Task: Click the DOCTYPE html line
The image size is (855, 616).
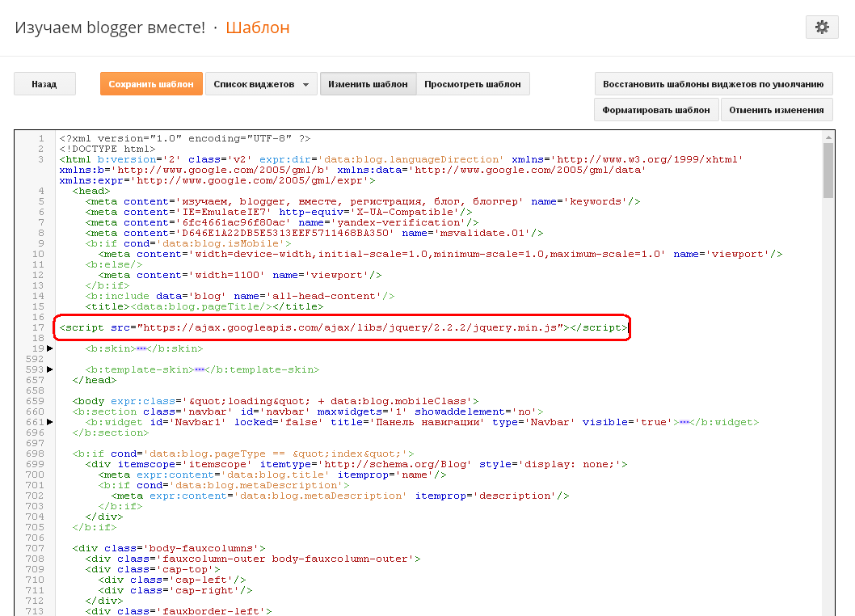Action: (107, 149)
